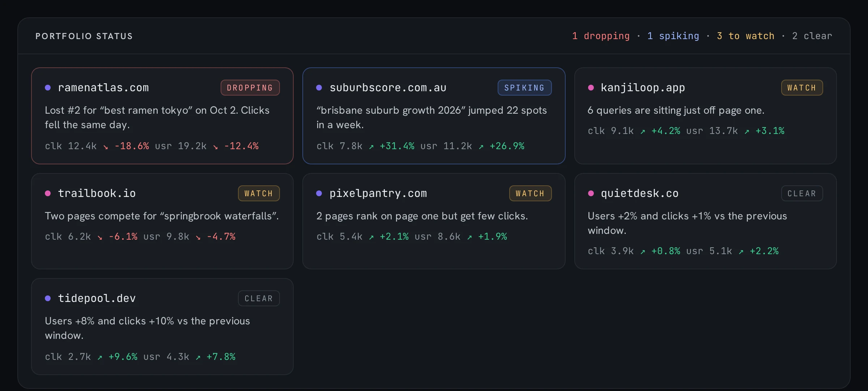This screenshot has height=391, width=868.
Task: Click the WATCH badge on kanjiloop.app card
Action: tap(802, 88)
